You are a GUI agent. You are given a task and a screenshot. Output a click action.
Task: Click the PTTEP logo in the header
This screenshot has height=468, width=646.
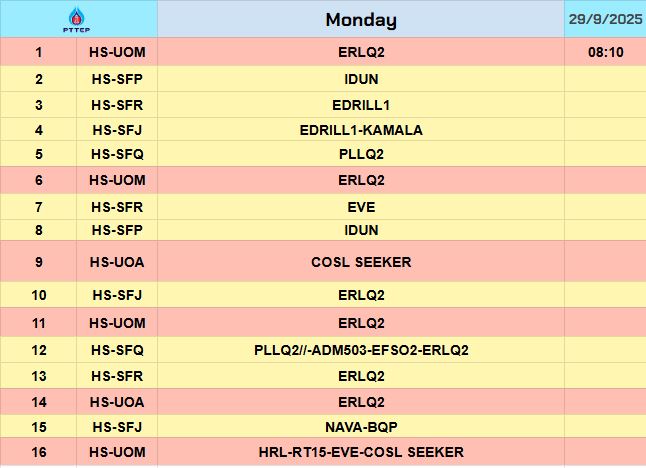(77, 19)
